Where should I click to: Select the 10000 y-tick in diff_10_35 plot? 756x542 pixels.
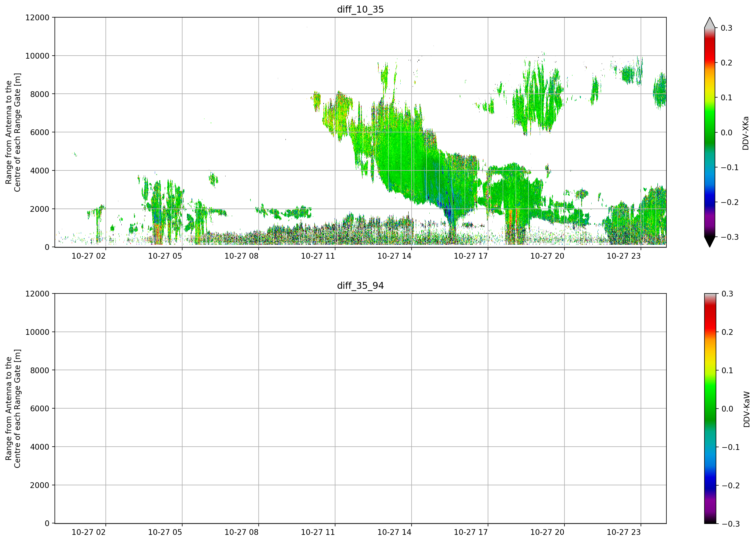tap(37, 56)
